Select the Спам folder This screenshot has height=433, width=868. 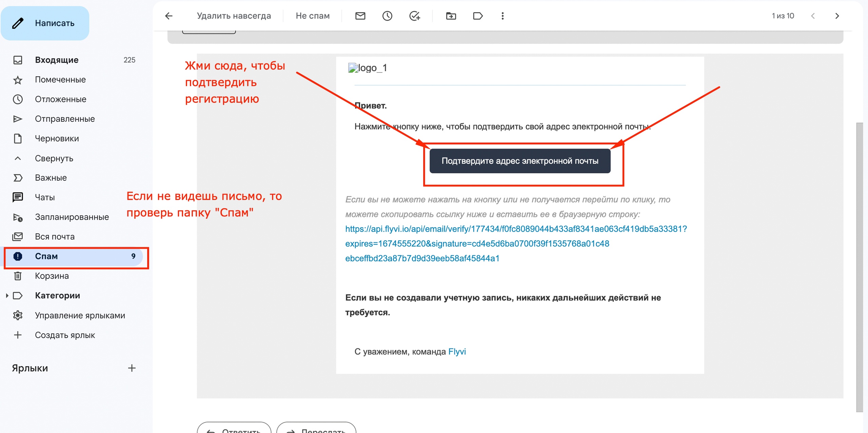pos(46,256)
